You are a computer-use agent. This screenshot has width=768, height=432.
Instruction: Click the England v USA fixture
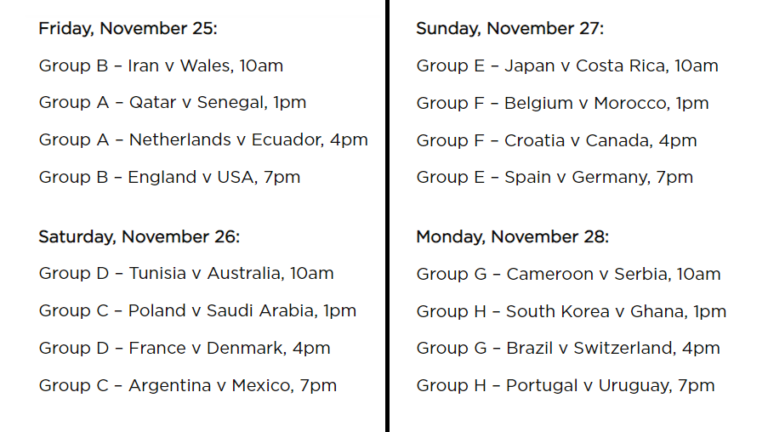pyautogui.click(x=169, y=177)
